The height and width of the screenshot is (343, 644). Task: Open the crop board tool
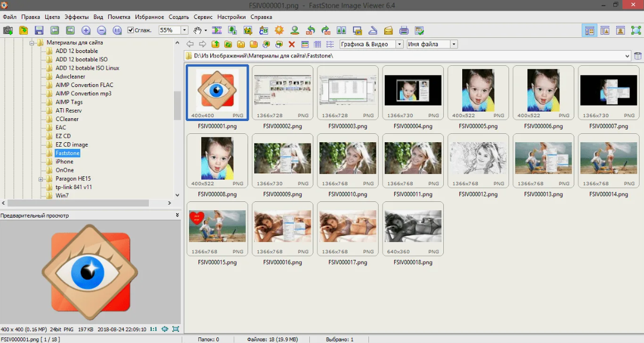pyautogui.click(x=248, y=31)
